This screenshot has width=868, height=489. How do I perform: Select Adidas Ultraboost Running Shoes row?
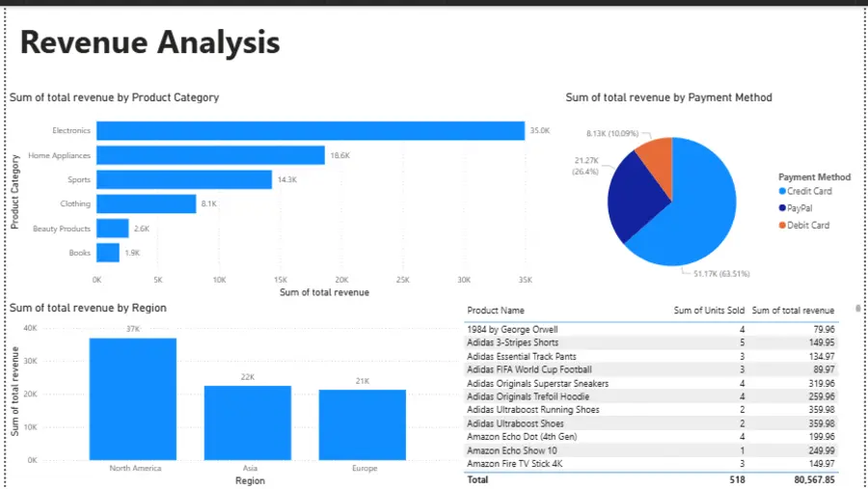pos(651,410)
